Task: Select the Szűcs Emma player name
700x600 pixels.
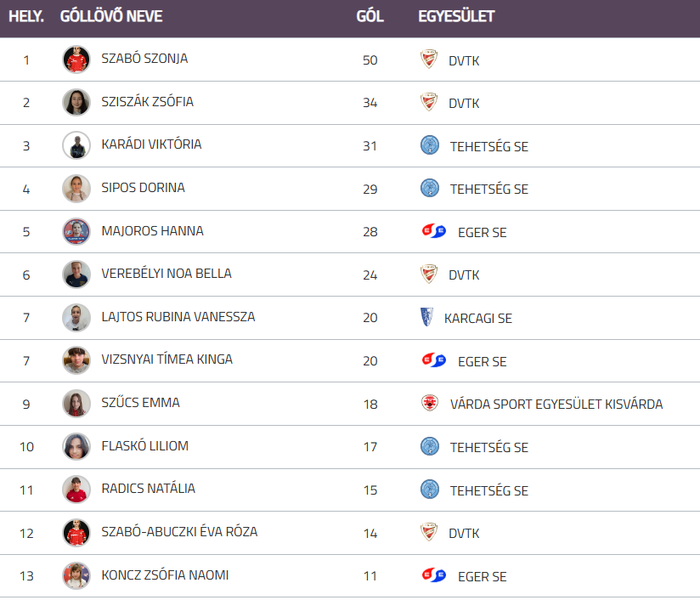Action: click(140, 403)
